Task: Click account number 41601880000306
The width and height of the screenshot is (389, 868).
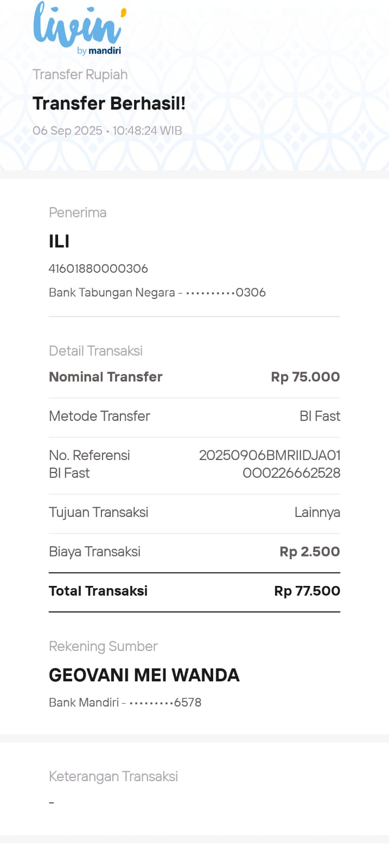Action: point(98,269)
